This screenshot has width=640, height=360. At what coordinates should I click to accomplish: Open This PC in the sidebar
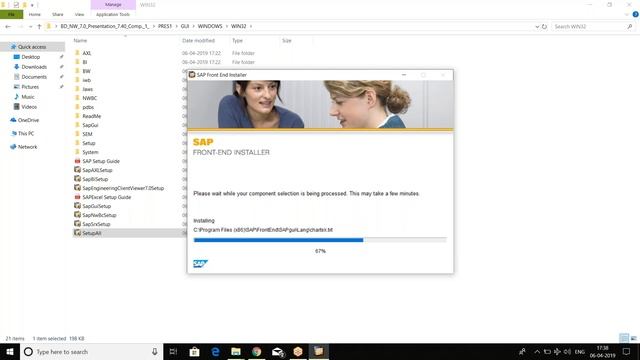pyautogui.click(x=26, y=133)
